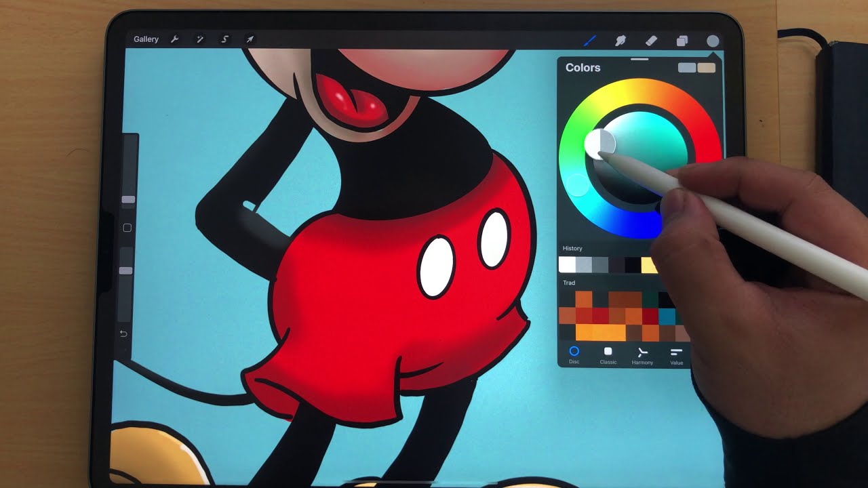
Task: Tap the History label
Action: pyautogui.click(x=572, y=249)
